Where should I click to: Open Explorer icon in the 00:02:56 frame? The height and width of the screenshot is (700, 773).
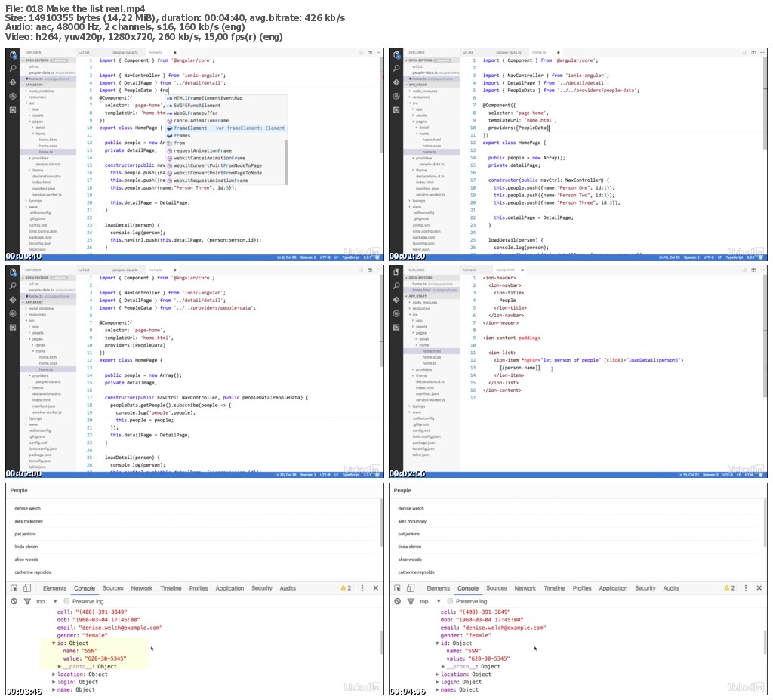[x=396, y=272]
